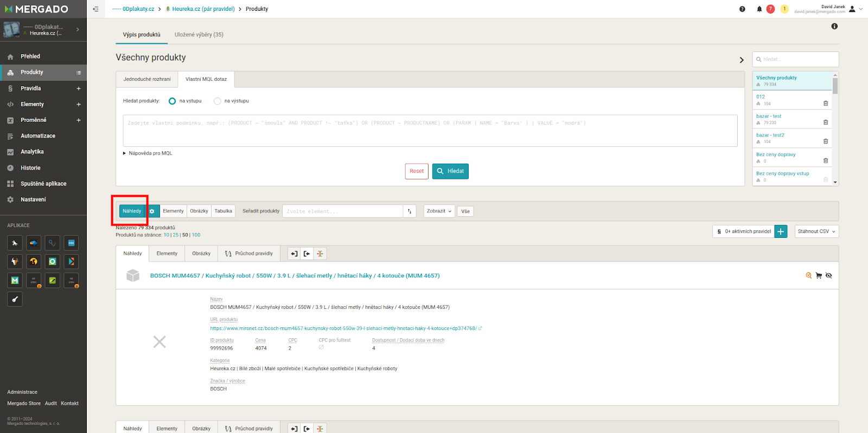Delete the saved selection 012
Image resolution: width=868 pixels, height=433 pixels.
click(826, 103)
